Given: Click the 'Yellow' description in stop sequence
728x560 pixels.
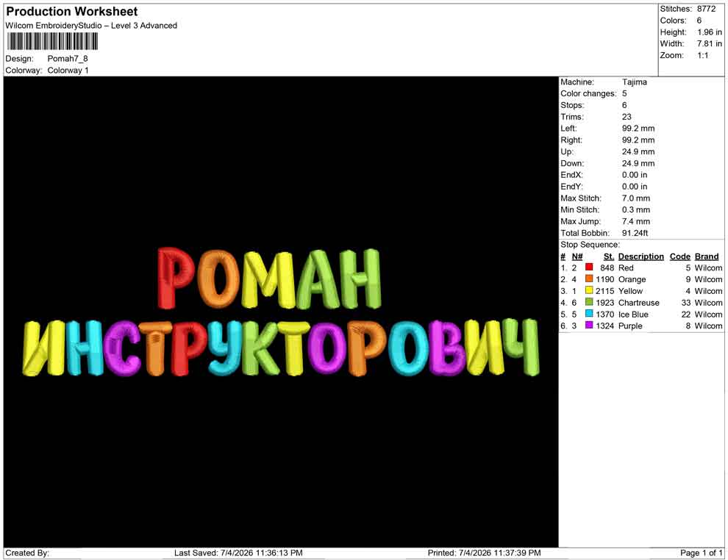Looking at the screenshot, I should click(x=630, y=291).
